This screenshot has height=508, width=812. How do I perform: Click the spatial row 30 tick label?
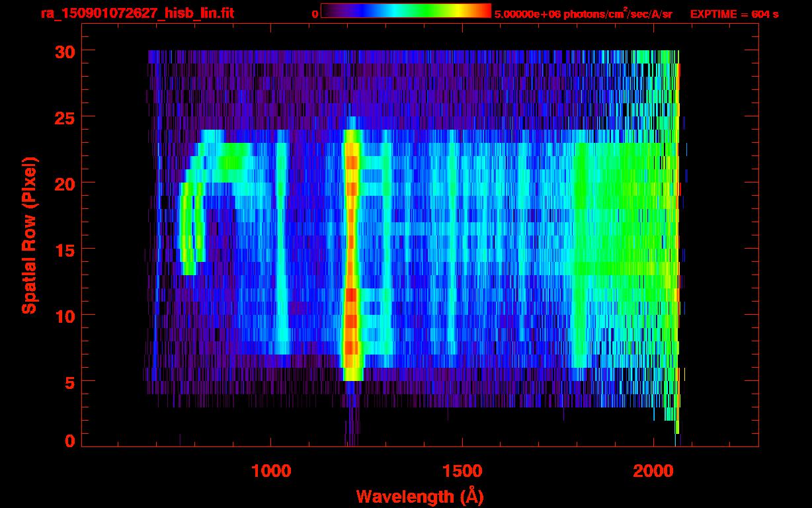point(63,50)
